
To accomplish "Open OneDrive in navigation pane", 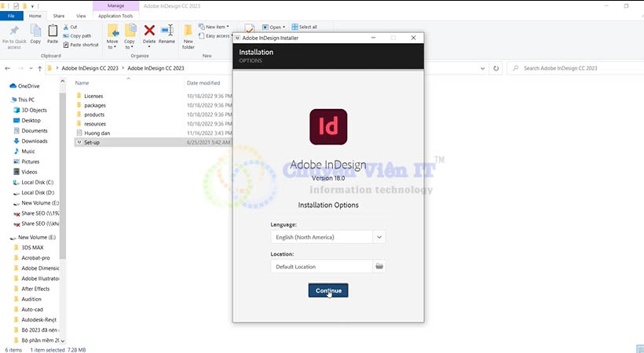I will [29, 86].
